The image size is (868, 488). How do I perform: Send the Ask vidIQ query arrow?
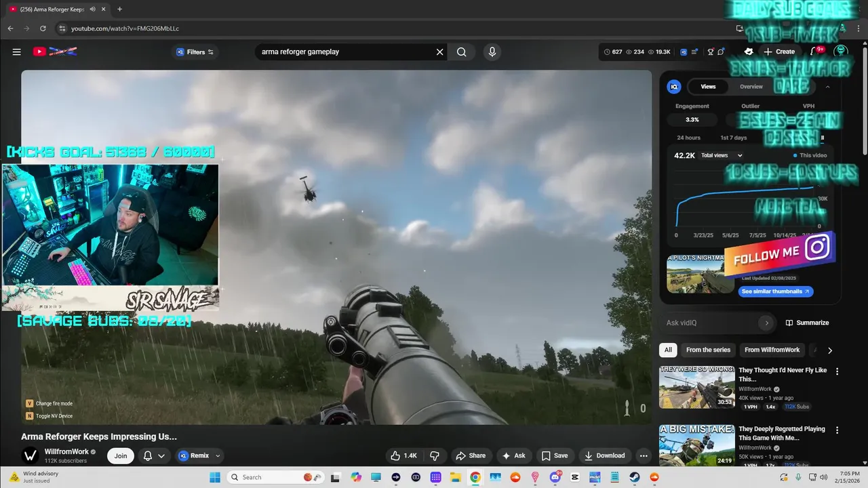pyautogui.click(x=766, y=323)
